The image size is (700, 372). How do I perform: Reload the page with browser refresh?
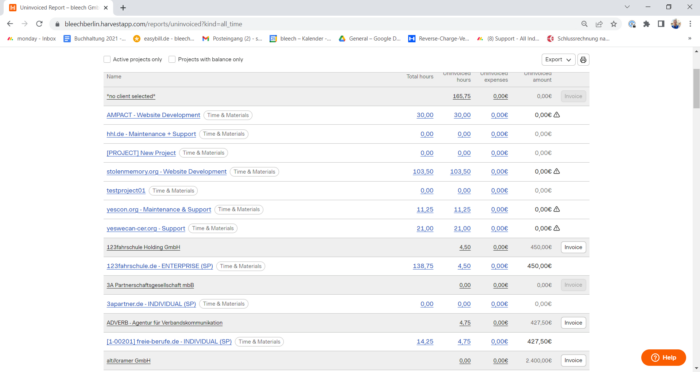[39, 24]
